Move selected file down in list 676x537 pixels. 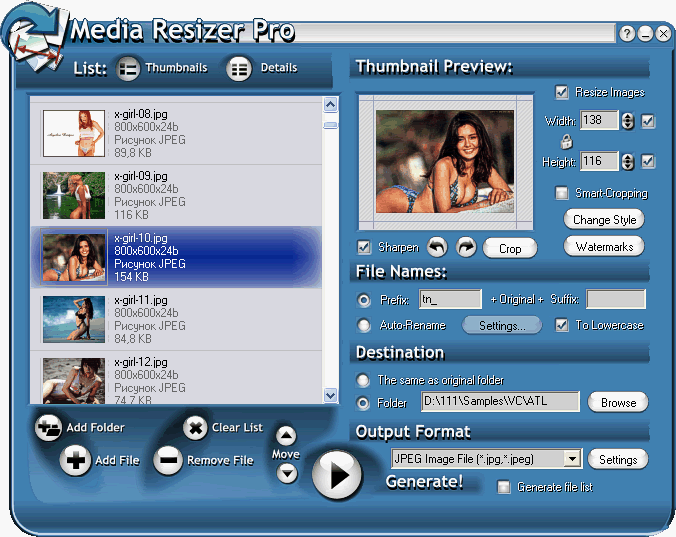pyautogui.click(x=287, y=473)
